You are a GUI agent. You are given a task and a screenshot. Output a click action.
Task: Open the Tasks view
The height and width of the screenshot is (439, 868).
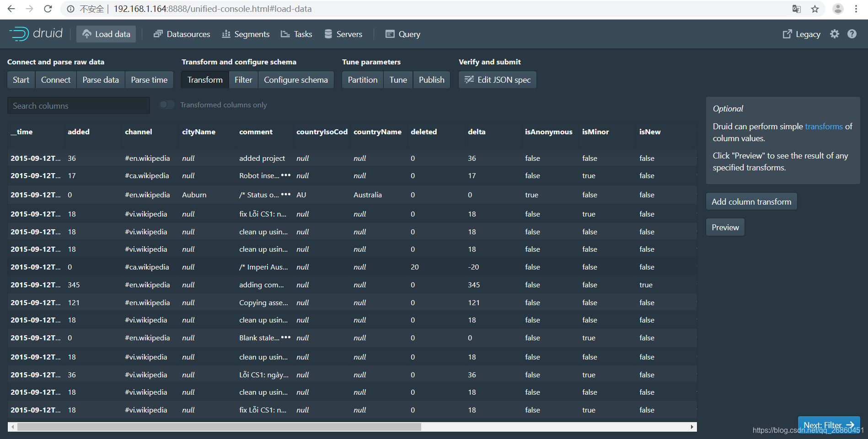pos(296,34)
